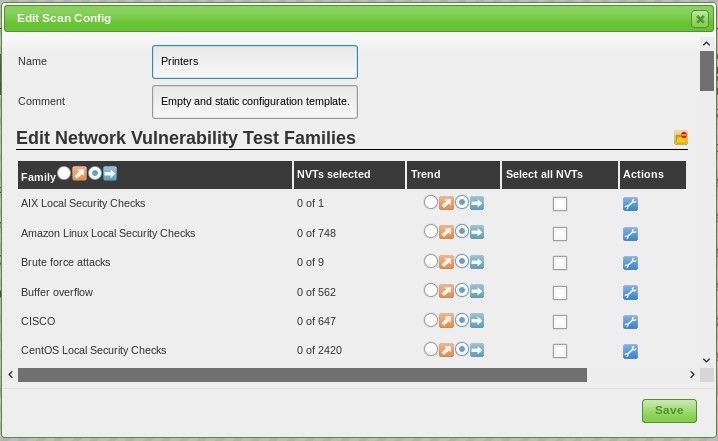This screenshot has width=718, height=441.
Task: Click the vertical scrollbar down arrow
Action: click(706, 360)
